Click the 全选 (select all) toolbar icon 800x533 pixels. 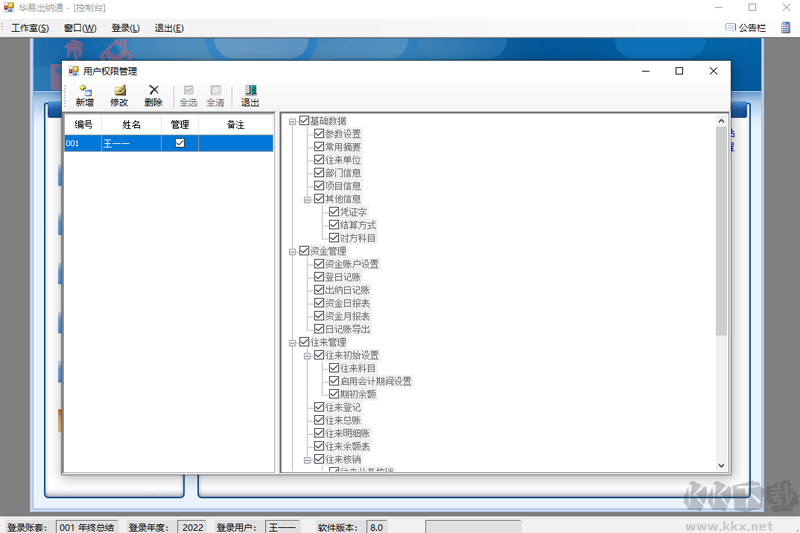pyautogui.click(x=188, y=96)
